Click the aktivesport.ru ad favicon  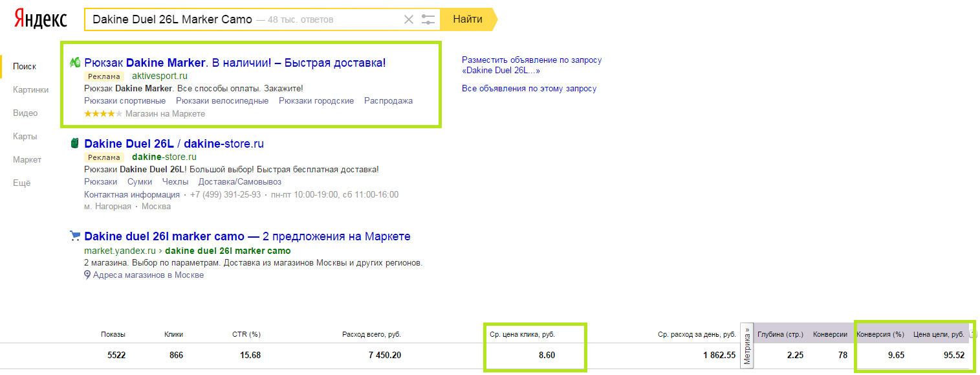[75, 62]
